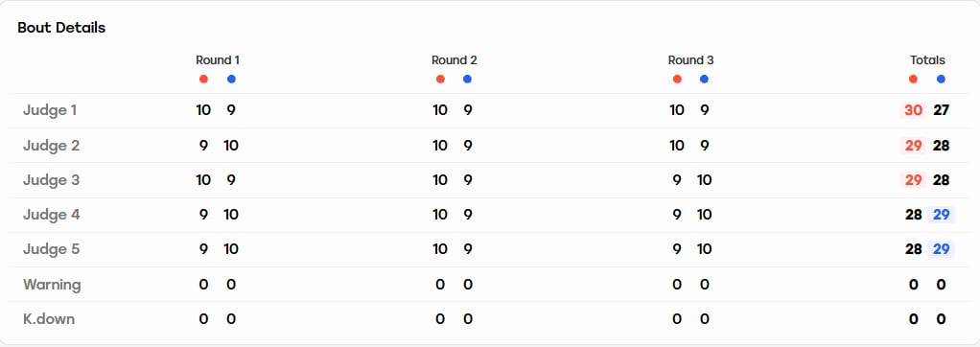
Task: Select the Round 3 column header
Action: click(x=690, y=60)
